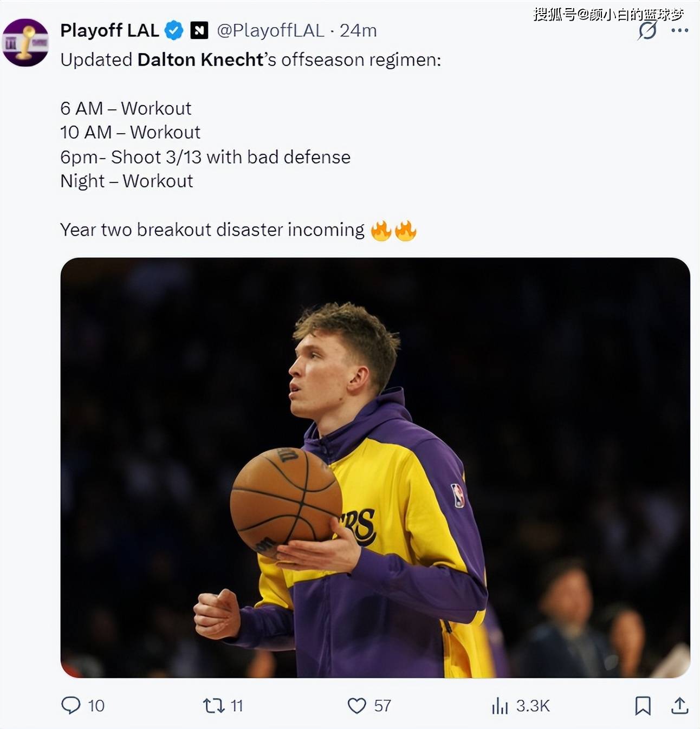The image size is (700, 729).
Task: Click the 57 likes count
Action: (383, 705)
